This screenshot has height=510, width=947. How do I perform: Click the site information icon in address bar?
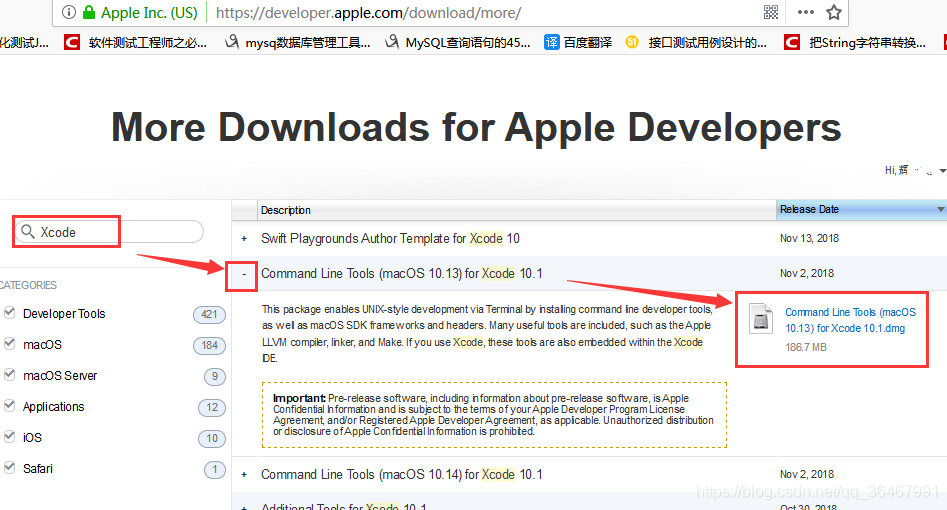(69, 12)
